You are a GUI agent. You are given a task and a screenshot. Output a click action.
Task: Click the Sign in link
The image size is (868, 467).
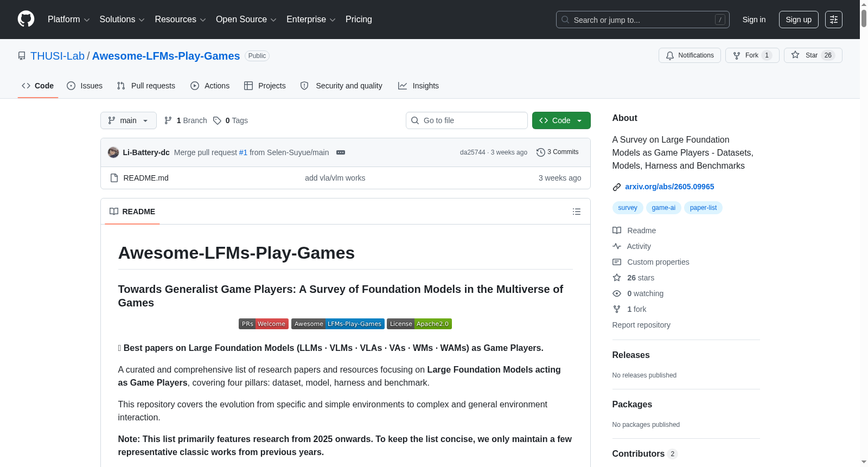click(754, 20)
